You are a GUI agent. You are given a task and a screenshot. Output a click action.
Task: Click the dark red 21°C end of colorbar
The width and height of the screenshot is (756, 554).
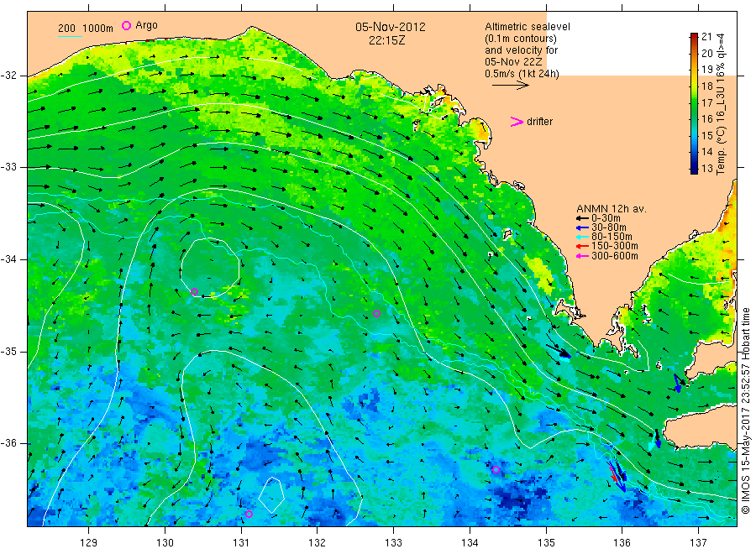[x=695, y=37]
